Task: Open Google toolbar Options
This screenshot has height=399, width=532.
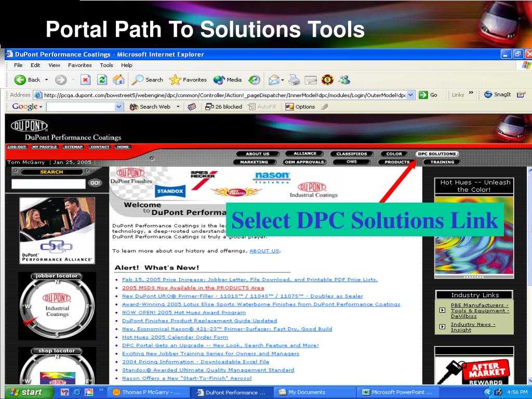Action: (x=300, y=107)
